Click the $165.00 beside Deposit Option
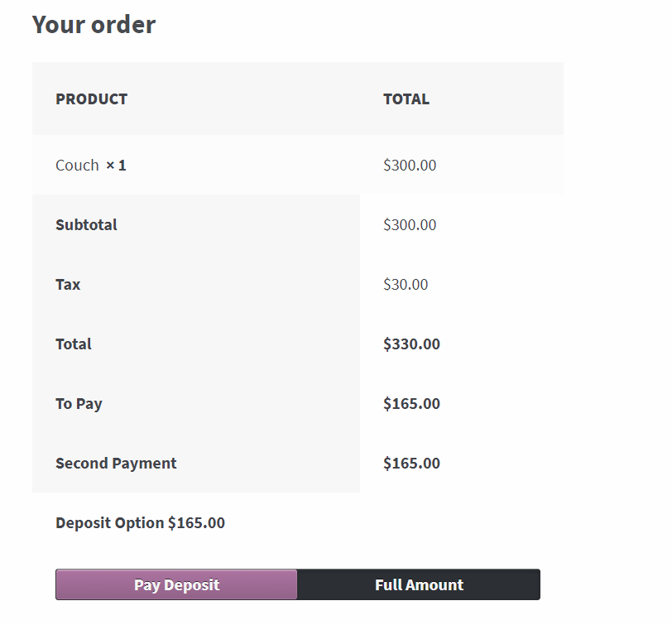 (196, 523)
